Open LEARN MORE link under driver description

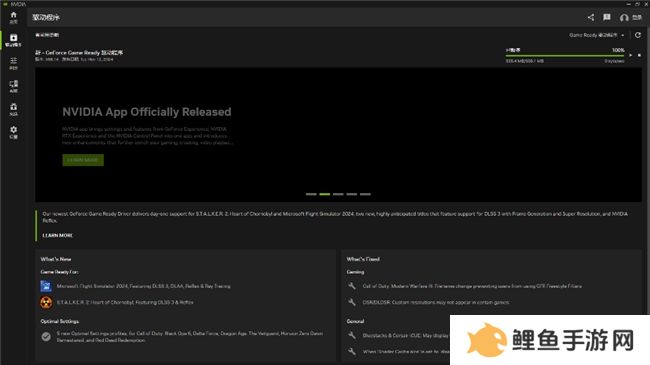[58, 235]
